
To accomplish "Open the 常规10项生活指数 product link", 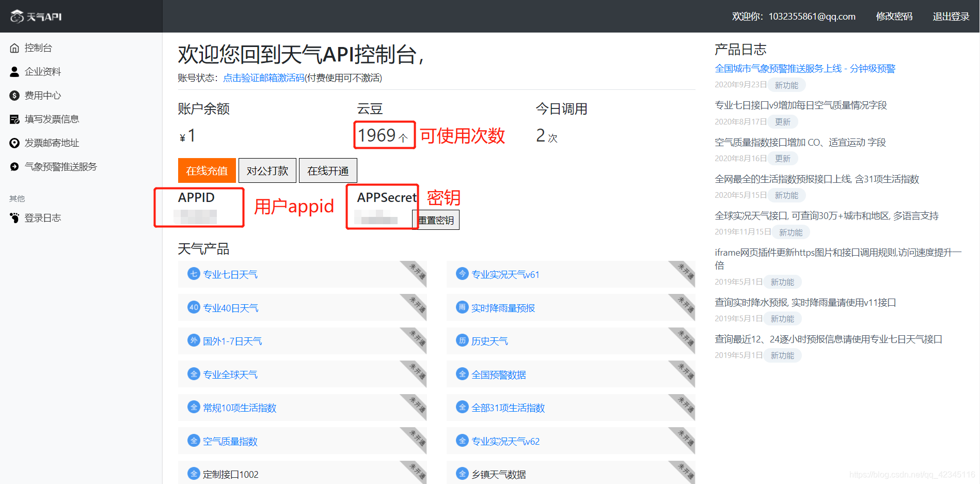I will pyautogui.click(x=240, y=408).
